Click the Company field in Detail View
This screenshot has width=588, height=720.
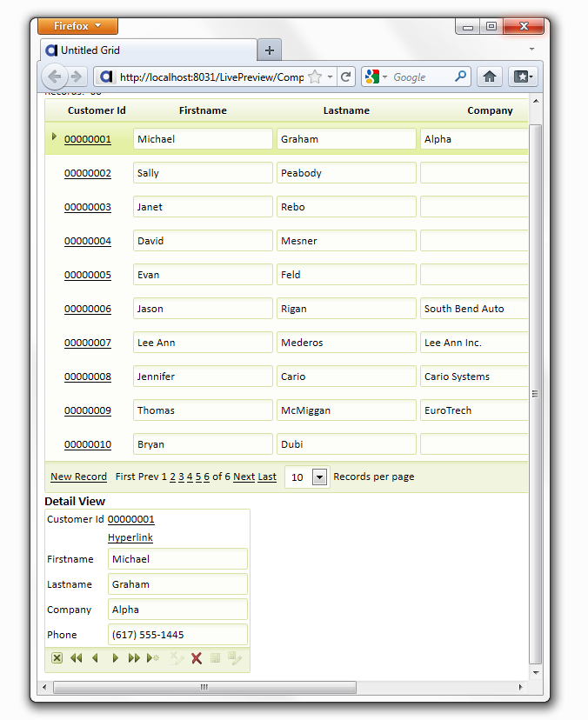(x=177, y=610)
